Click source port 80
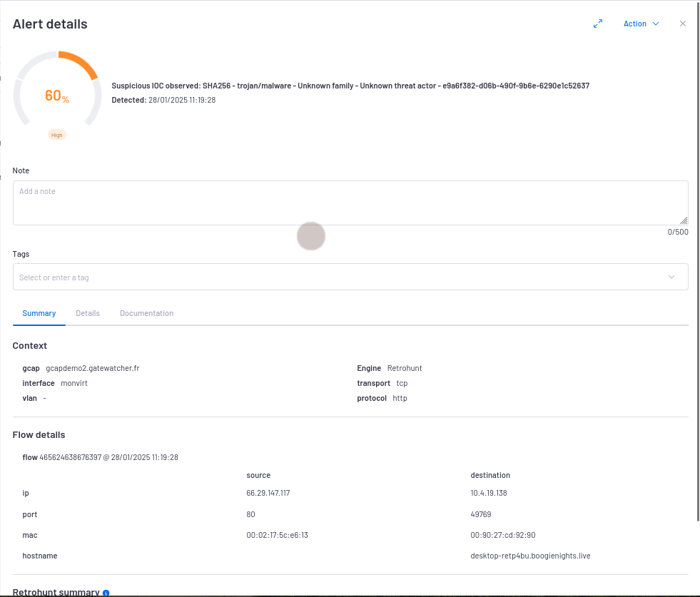The width and height of the screenshot is (700, 597). (x=250, y=514)
